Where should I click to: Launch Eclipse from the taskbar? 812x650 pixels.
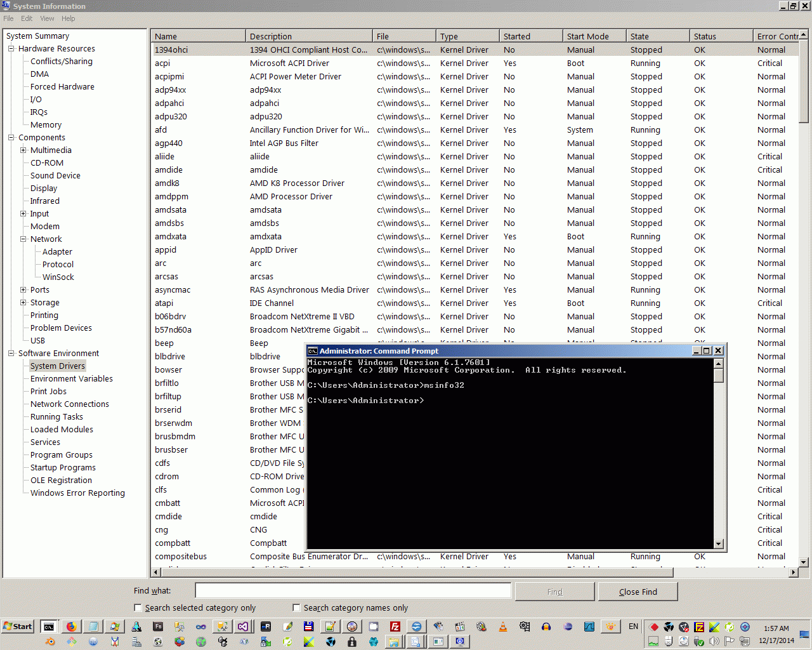568,627
